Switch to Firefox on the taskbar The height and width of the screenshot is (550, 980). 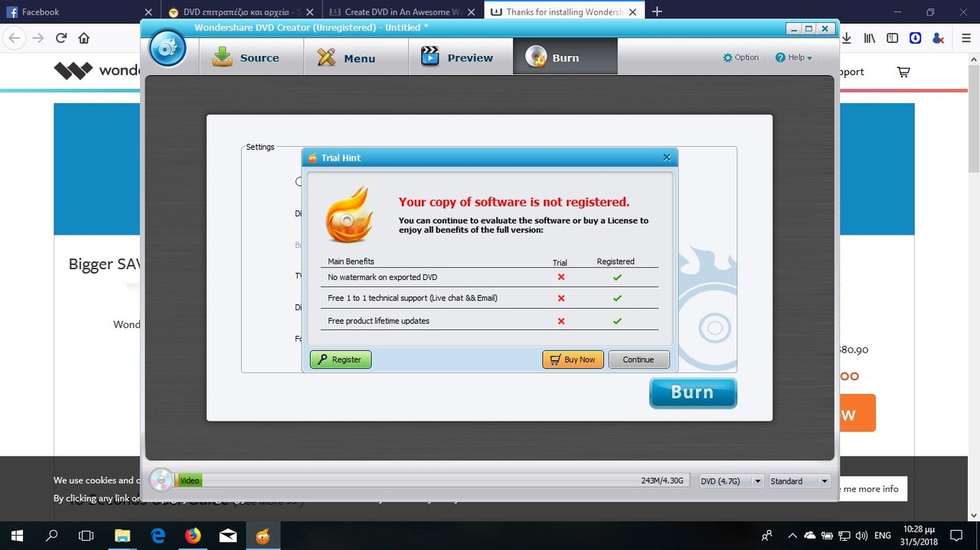coord(193,535)
